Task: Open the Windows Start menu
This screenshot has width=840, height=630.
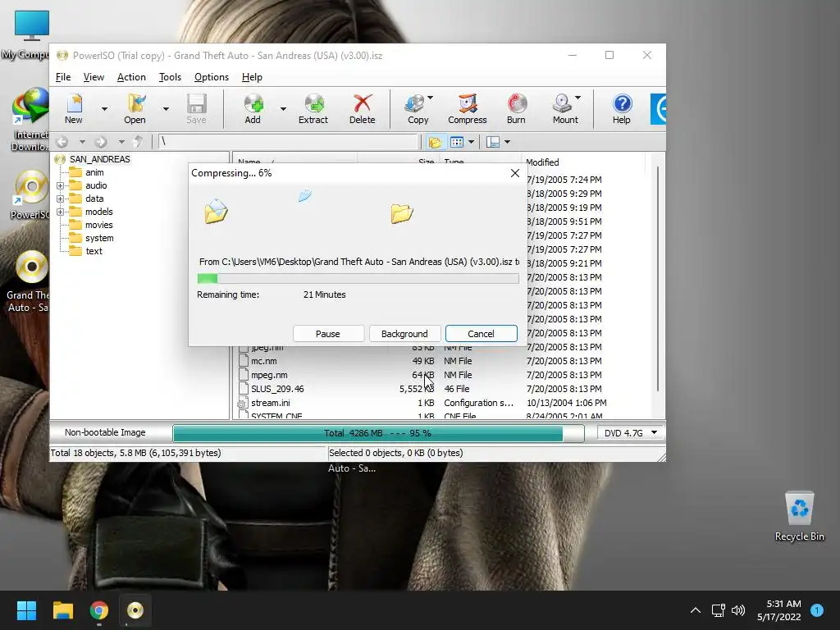Action: (26, 610)
